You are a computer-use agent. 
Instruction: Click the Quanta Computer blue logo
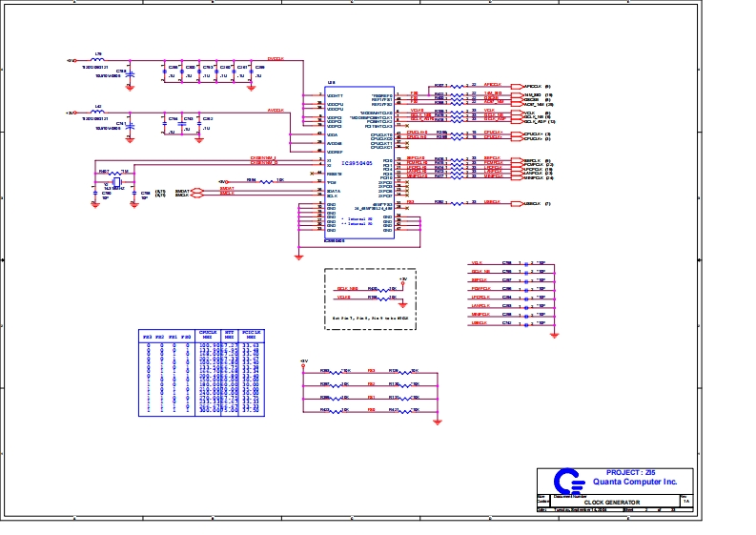(567, 480)
